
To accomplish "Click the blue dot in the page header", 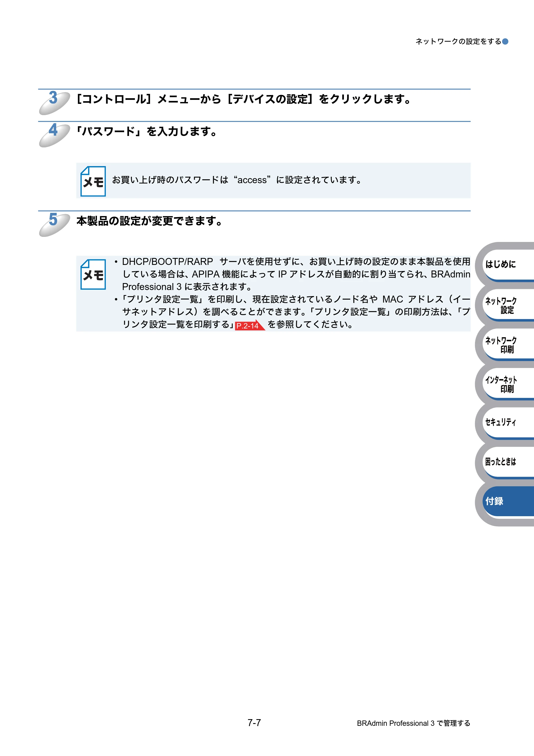I will [505, 41].
